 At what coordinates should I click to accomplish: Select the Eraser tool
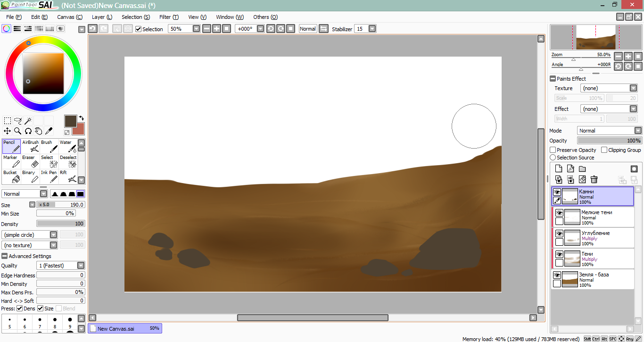[x=31, y=162]
